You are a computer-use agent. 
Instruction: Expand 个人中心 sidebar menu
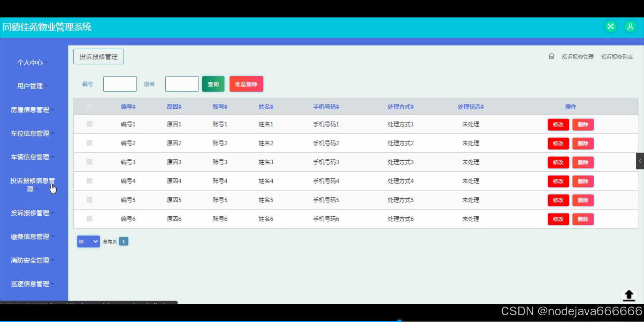(32, 62)
